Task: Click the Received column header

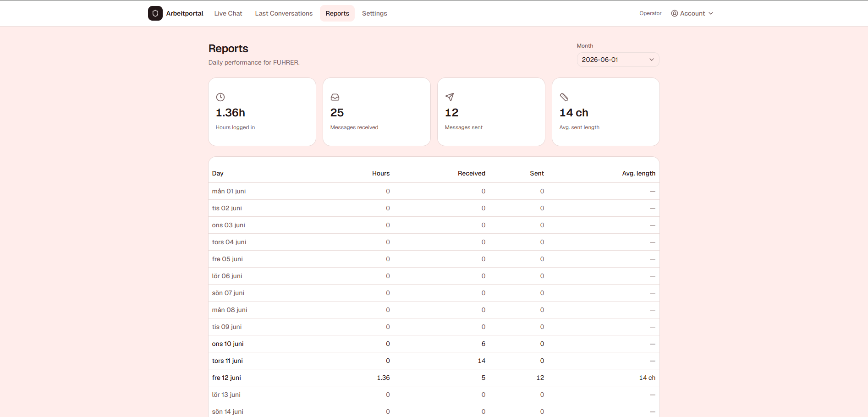Action: point(472,173)
